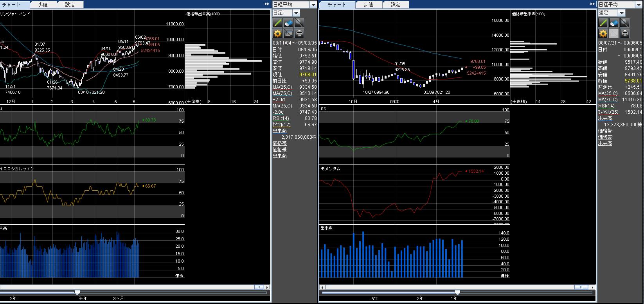Click the double-arrow expander atop the right chart
The height and width of the screenshot is (304, 644).
coord(593,4)
